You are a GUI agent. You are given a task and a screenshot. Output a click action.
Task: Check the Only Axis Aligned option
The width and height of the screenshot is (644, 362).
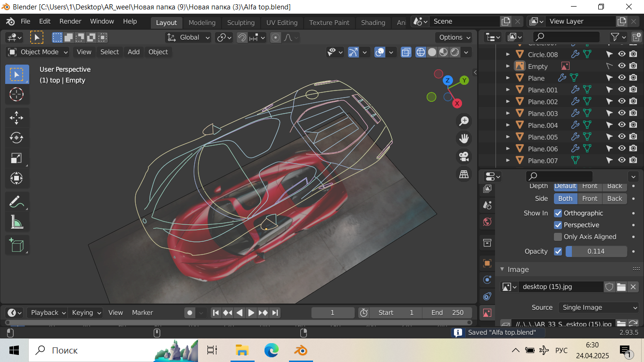click(558, 237)
